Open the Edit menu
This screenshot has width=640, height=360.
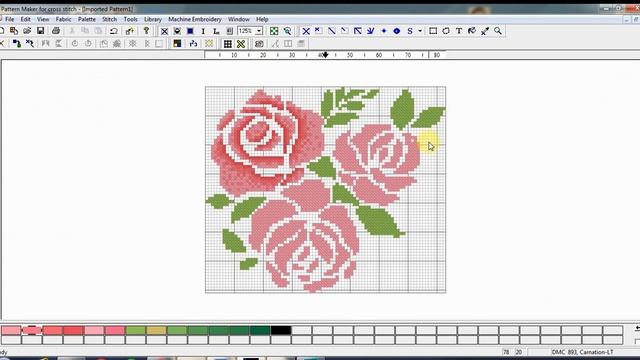[26, 19]
